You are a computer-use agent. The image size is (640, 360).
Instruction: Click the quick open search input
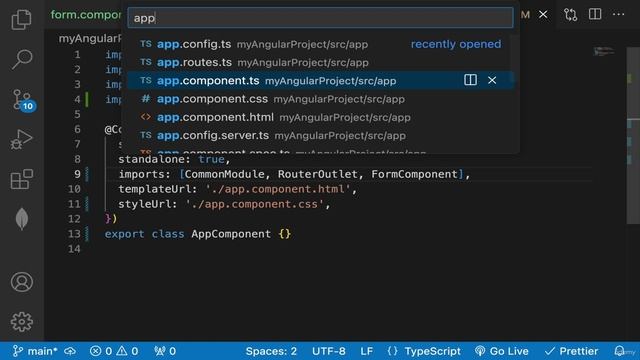pos(320,18)
